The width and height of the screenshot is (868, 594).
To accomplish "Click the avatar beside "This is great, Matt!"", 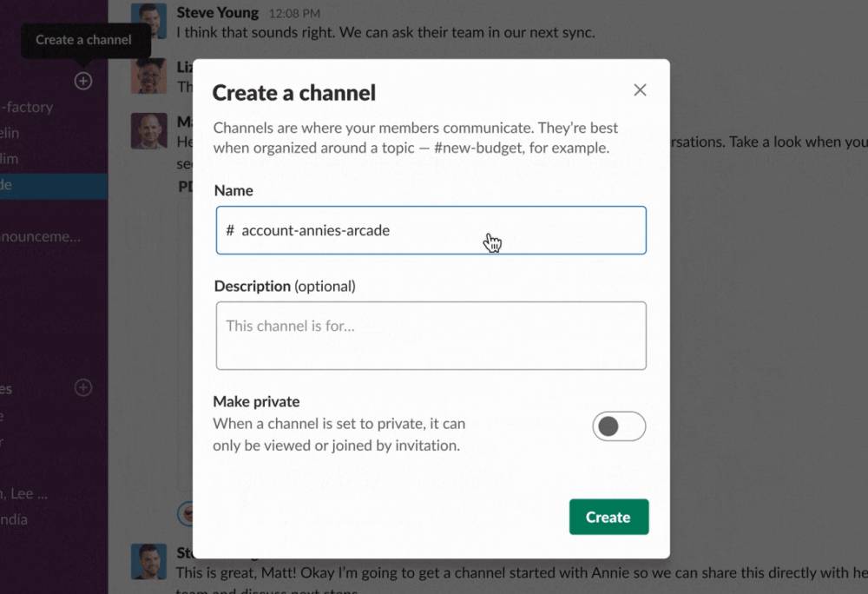I will [149, 561].
